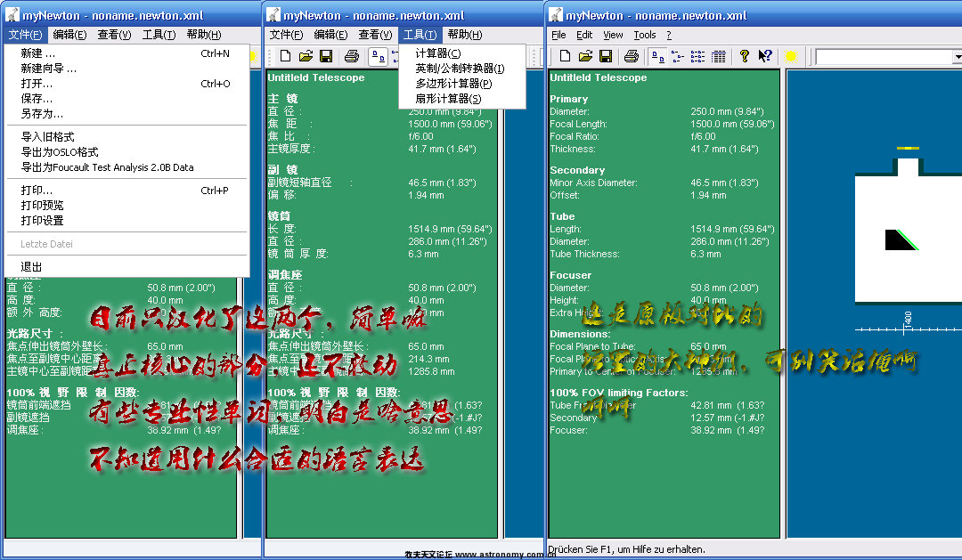962x560 pixels.
Task: Click the empty combo box field in right toolbar
Action: 885,57
